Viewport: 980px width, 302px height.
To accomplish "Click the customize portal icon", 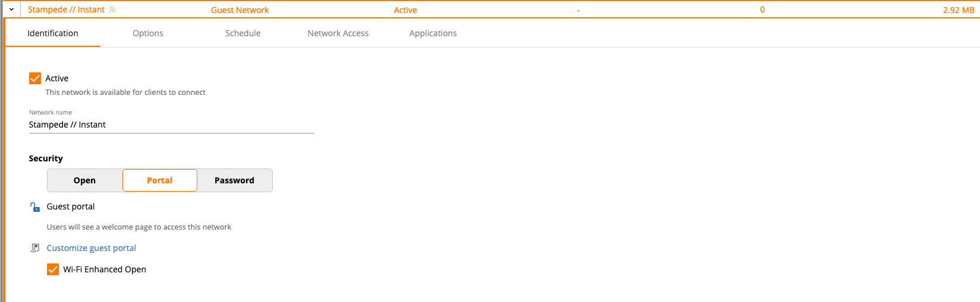I will coord(34,248).
